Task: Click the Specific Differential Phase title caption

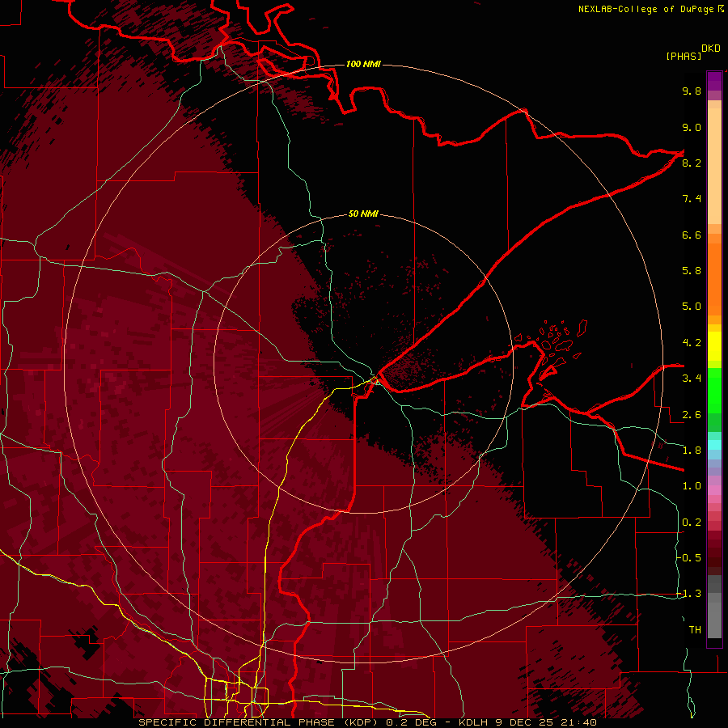Action: pos(368,722)
